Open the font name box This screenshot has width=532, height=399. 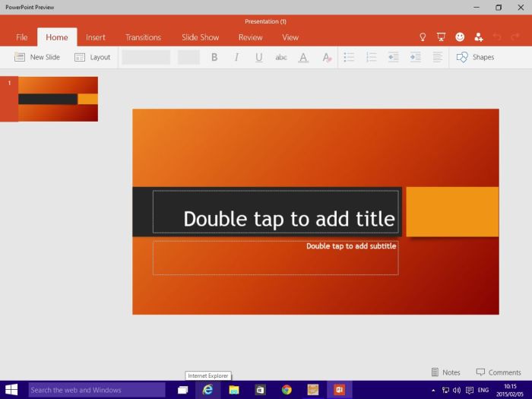click(x=146, y=57)
